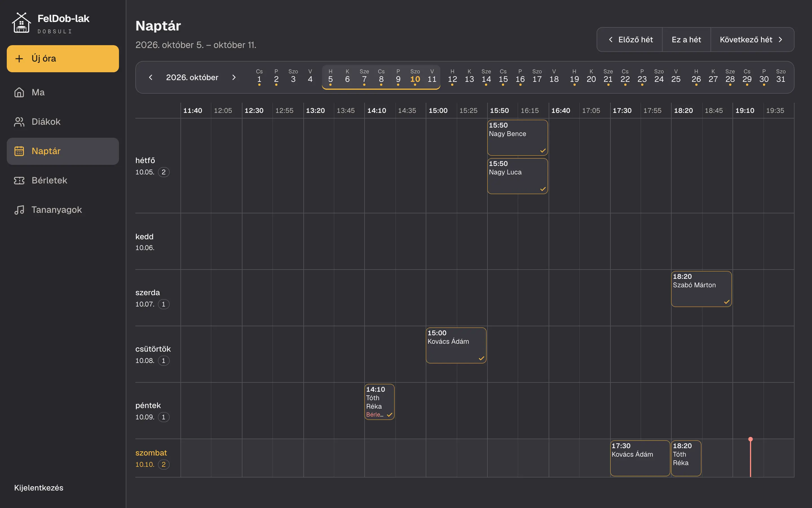Click the Naptár calendar icon
The image size is (812, 508).
[19, 151]
